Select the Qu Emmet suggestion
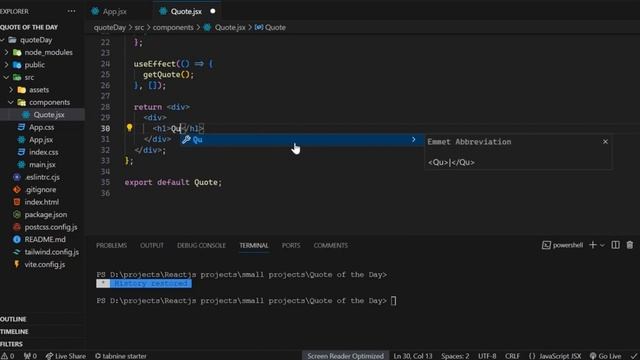640x360 pixels. pyautogui.click(x=302, y=140)
